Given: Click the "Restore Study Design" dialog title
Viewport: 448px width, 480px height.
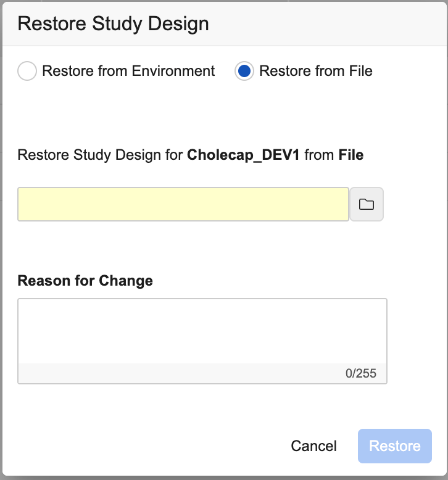Looking at the screenshot, I should click(113, 23).
